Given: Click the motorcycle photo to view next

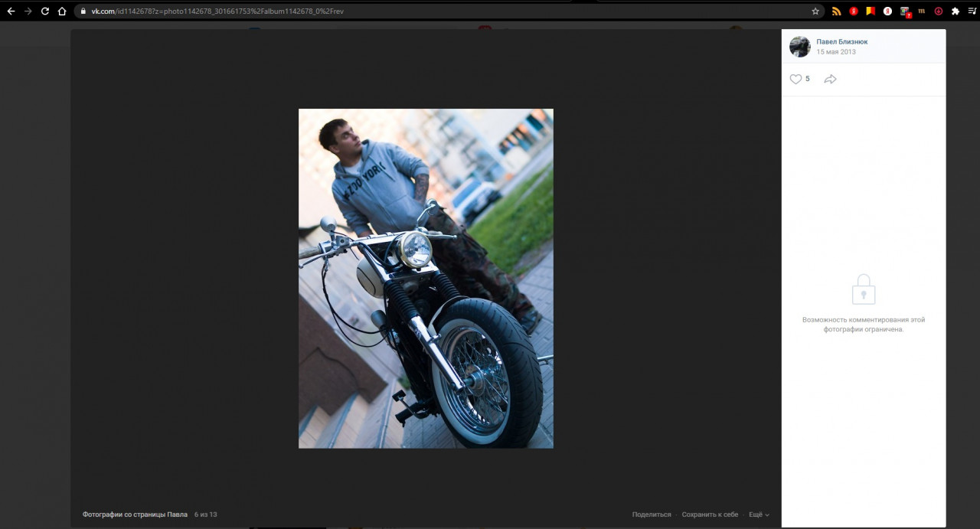Looking at the screenshot, I should coord(426,279).
